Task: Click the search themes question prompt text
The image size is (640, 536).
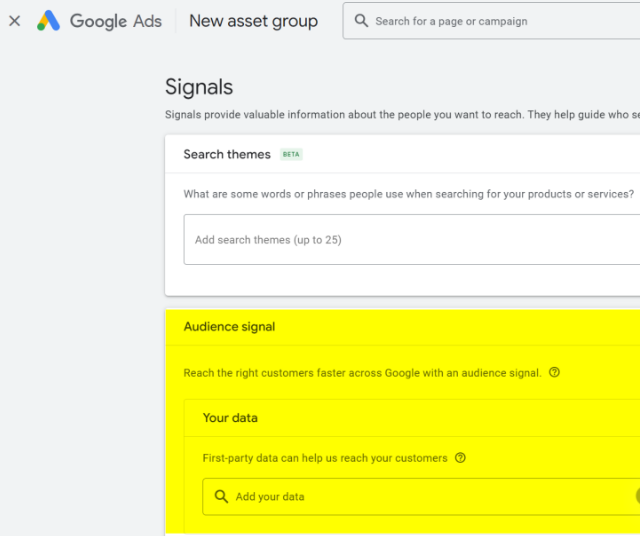Action: coord(408,194)
